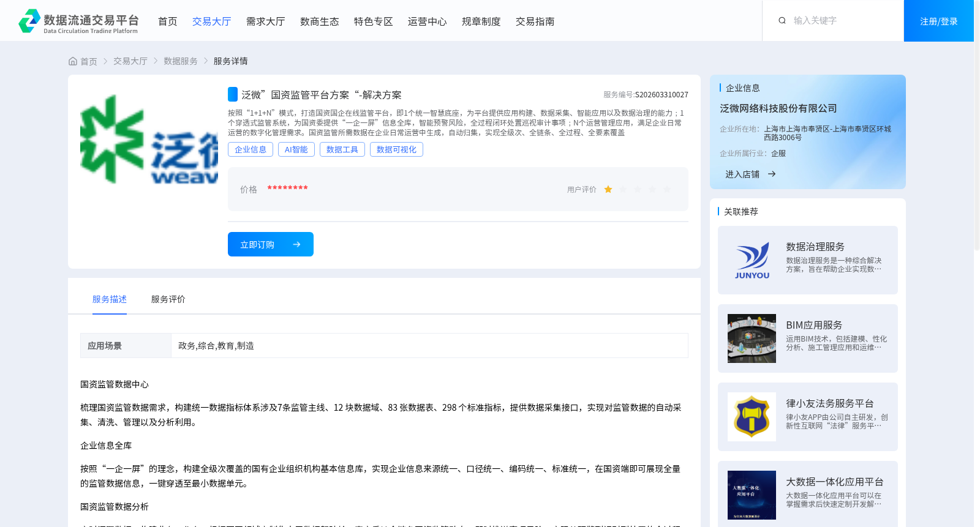Viewport: 980px width, 527px height.
Task: Click the 企业信息全库 heading
Action: tap(106, 446)
